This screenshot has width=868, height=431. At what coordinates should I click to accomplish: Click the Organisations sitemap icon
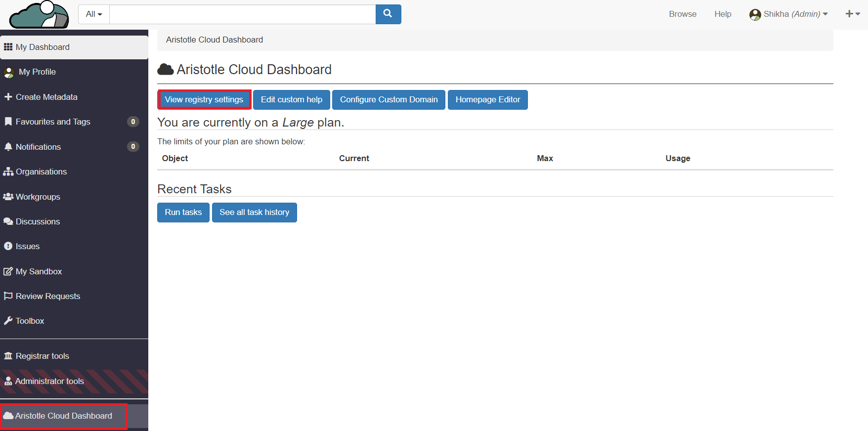8,172
